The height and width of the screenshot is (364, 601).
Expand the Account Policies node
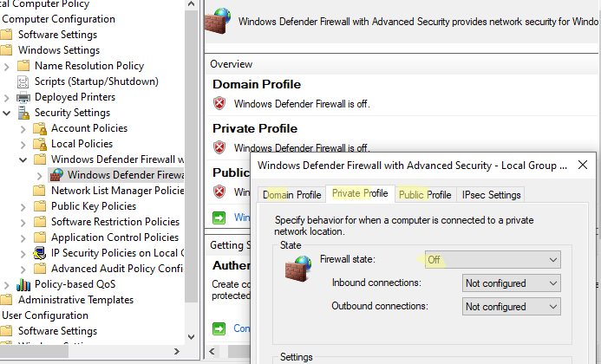click(x=23, y=129)
